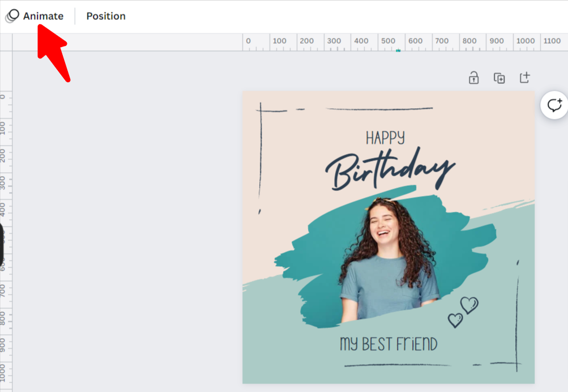Viewport: 568px width, 392px height.
Task: Select the smaller heart doodle
Action: pyautogui.click(x=455, y=320)
